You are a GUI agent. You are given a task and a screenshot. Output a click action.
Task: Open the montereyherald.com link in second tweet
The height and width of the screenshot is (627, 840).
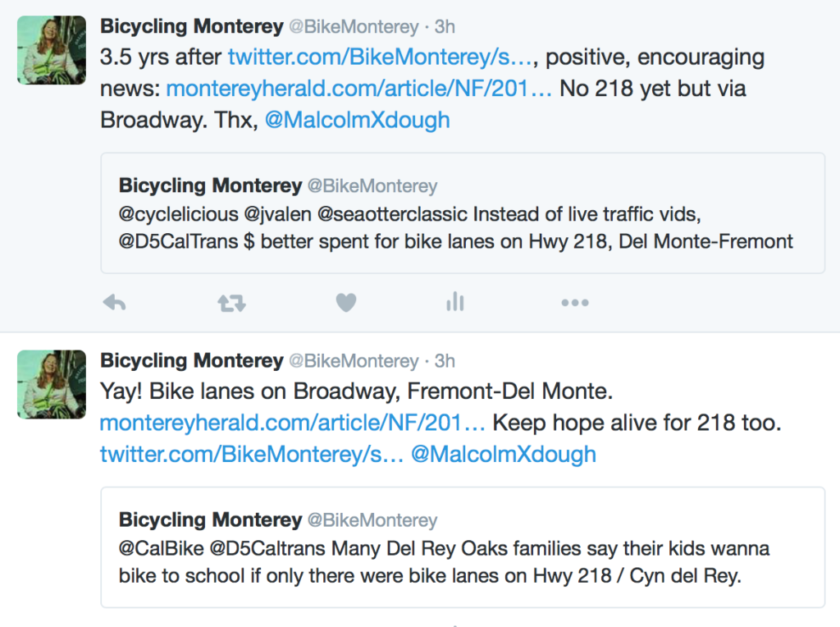[x=292, y=423]
